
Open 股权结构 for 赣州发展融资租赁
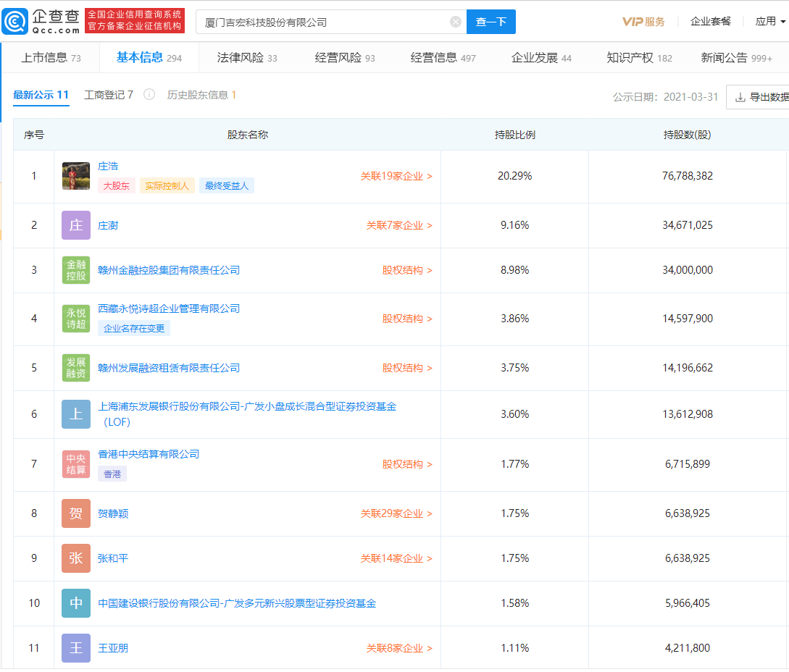[407, 368]
